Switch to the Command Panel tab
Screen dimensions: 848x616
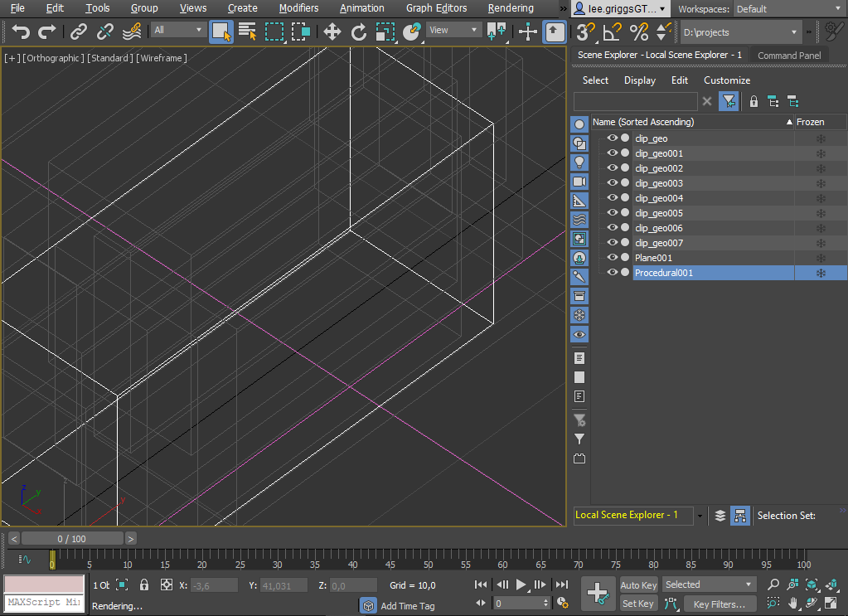click(789, 56)
